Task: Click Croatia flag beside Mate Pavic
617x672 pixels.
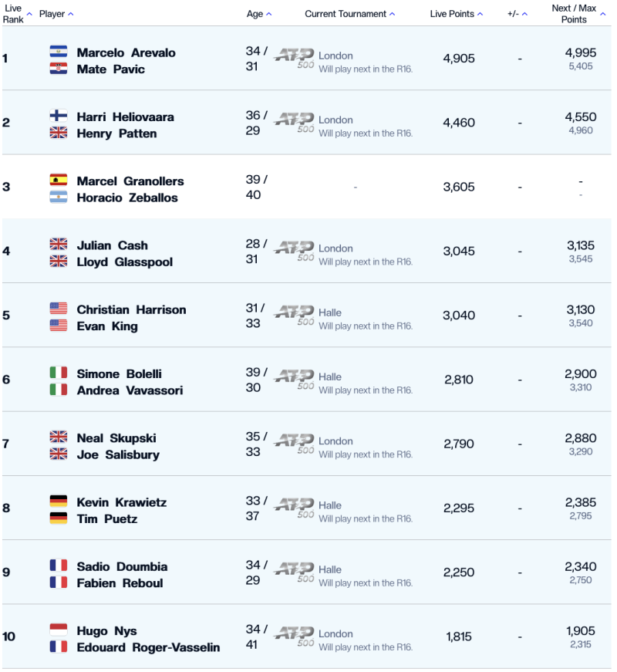Action: (x=59, y=68)
